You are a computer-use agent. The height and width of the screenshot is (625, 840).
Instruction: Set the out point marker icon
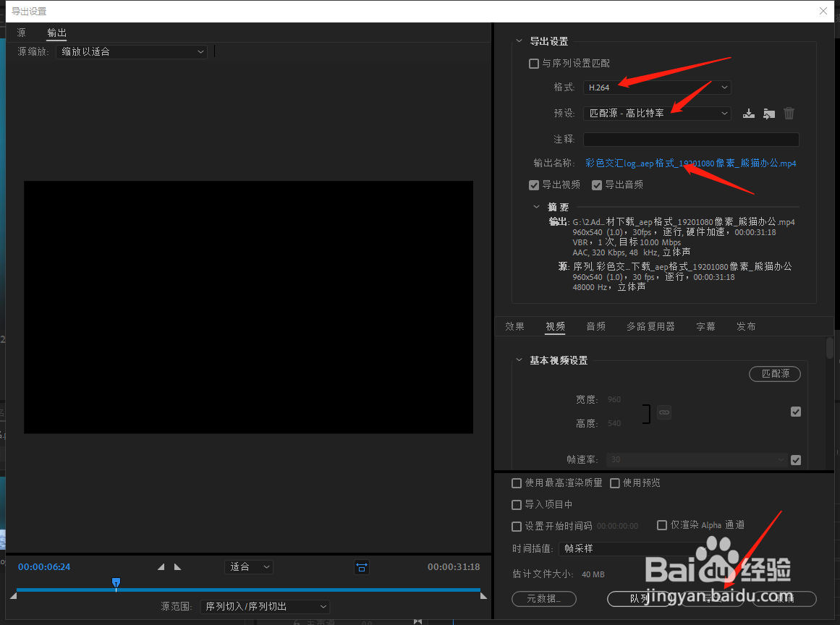point(178,566)
